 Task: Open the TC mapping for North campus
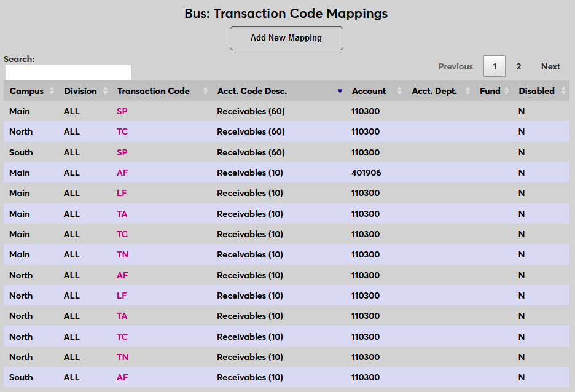click(121, 131)
